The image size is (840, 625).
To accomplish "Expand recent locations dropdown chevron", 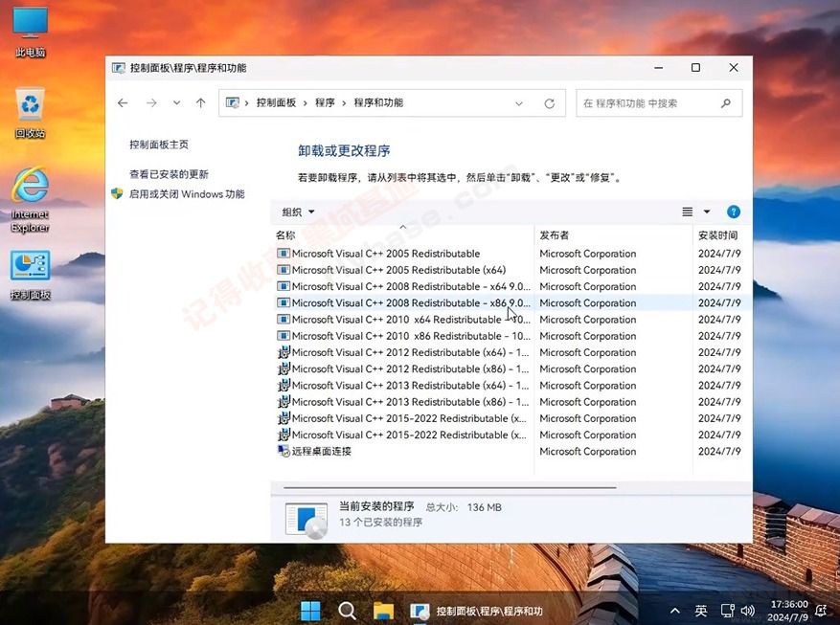I will click(x=176, y=102).
